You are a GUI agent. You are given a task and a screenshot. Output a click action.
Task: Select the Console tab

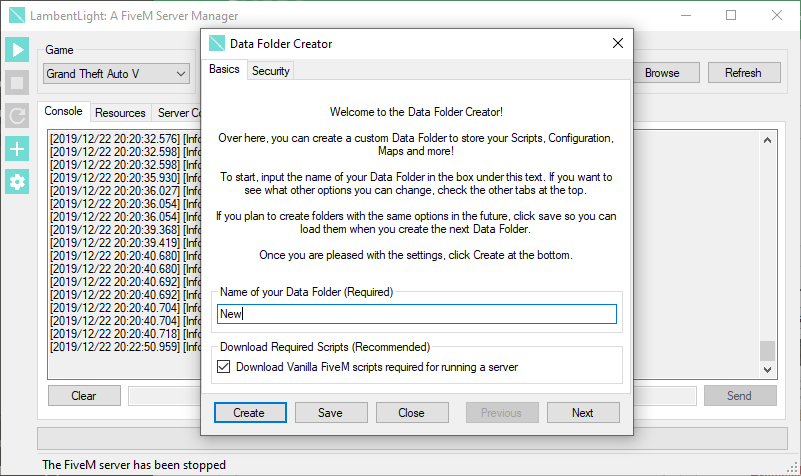tap(63, 111)
